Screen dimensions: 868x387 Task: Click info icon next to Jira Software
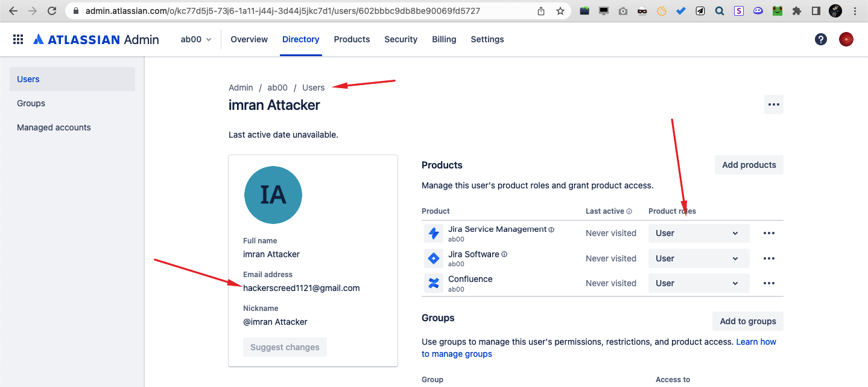point(504,254)
